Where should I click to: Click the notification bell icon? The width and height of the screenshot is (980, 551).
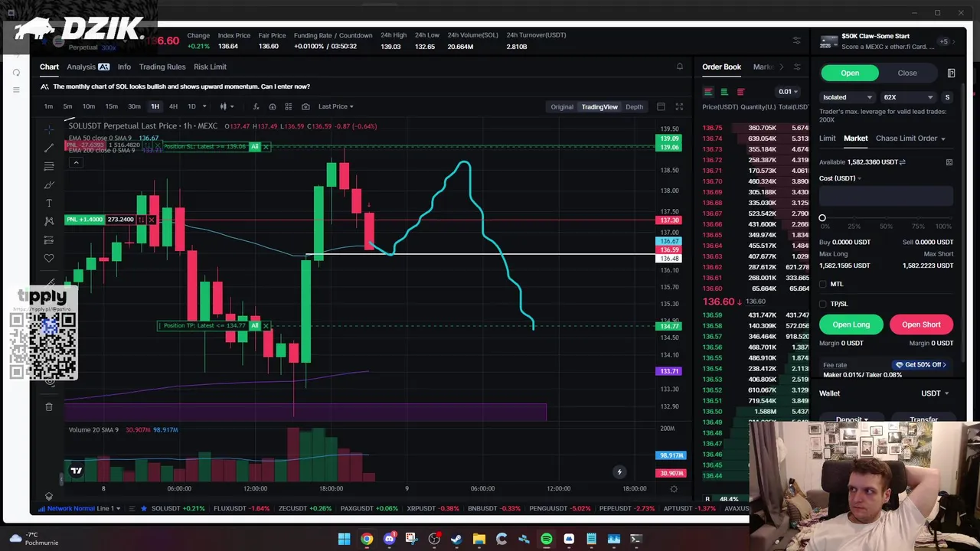(679, 67)
